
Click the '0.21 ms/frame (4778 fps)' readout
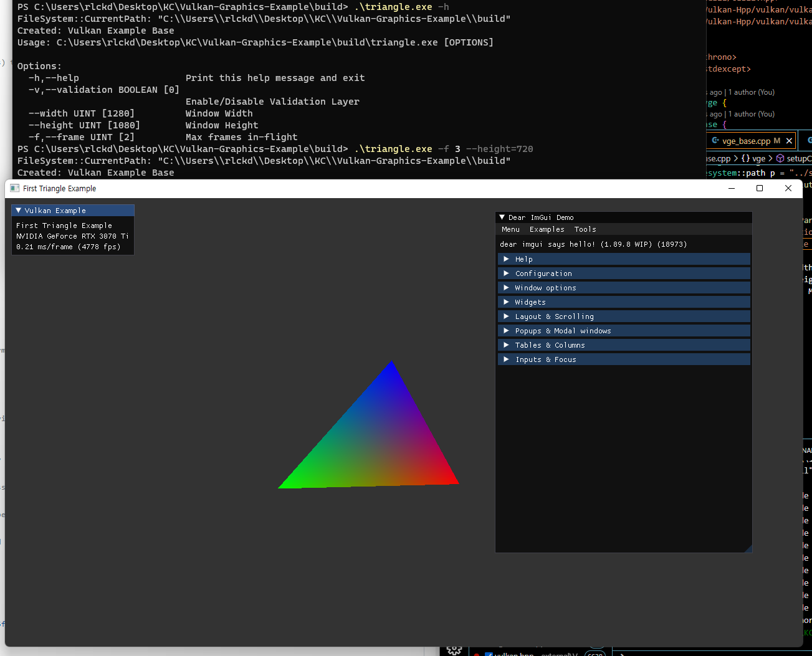point(69,247)
